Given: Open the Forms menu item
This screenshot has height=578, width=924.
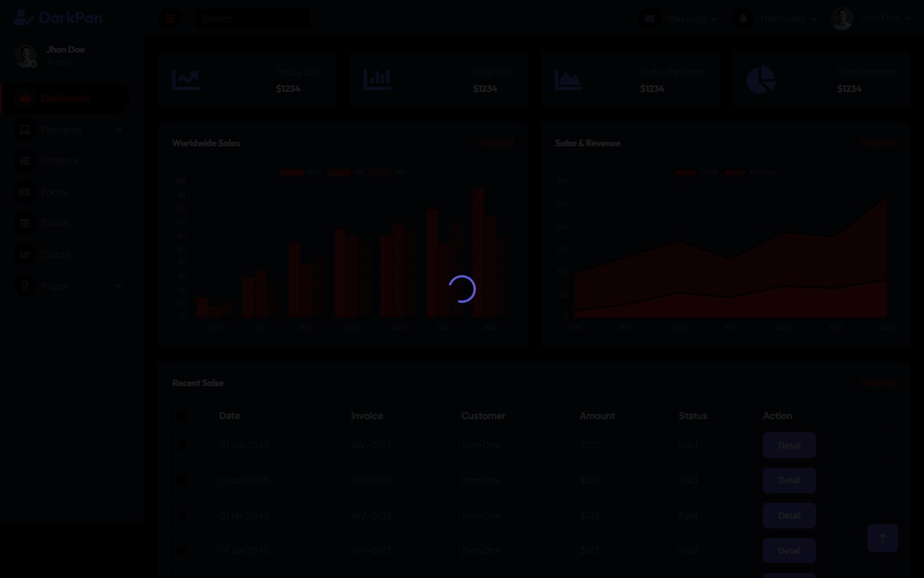Looking at the screenshot, I should 65,192.
